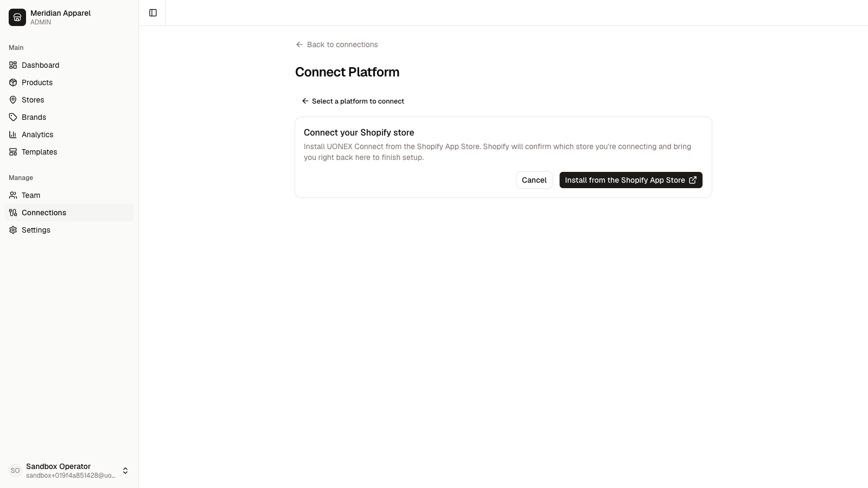
Task: Click the Connect your Shopify store heading
Action: [359, 132]
